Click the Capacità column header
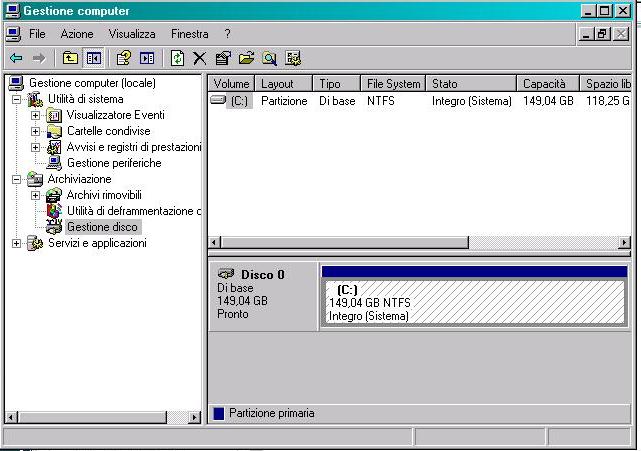This screenshot has width=641, height=451. tap(548, 83)
